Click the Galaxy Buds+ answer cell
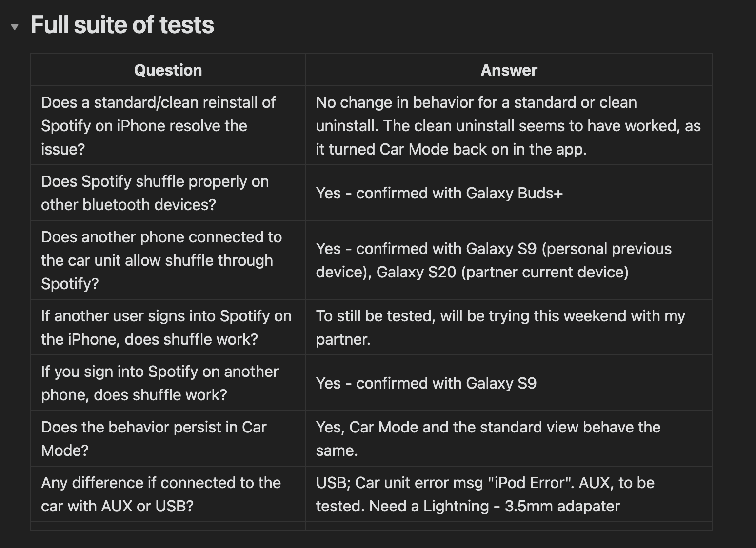Image resolution: width=756 pixels, height=548 pixels. (x=509, y=193)
